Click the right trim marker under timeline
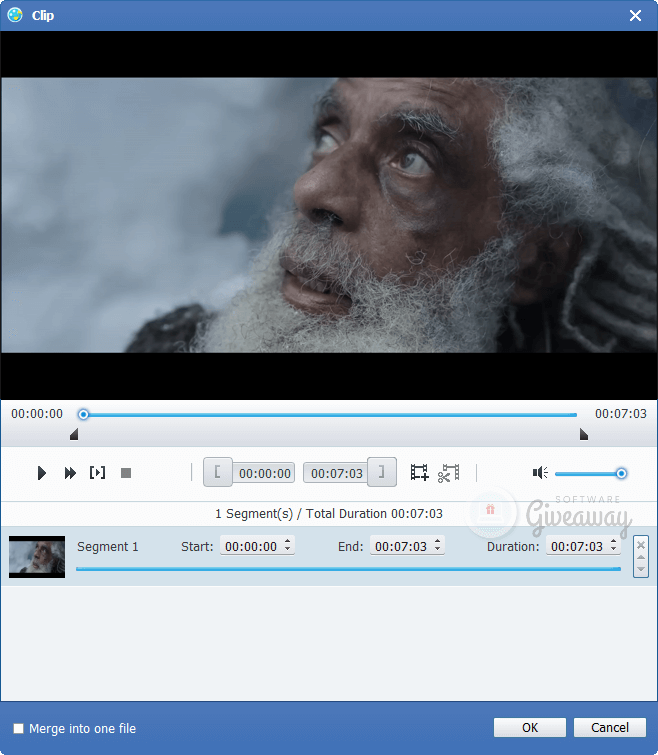Screen dimensions: 658x755 (x=584, y=435)
